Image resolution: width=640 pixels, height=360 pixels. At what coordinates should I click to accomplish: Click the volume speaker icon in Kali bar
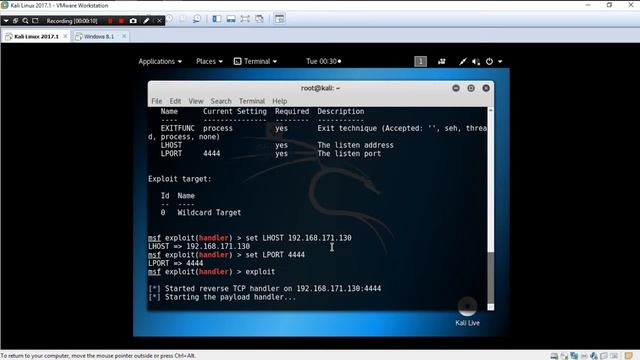click(476, 62)
